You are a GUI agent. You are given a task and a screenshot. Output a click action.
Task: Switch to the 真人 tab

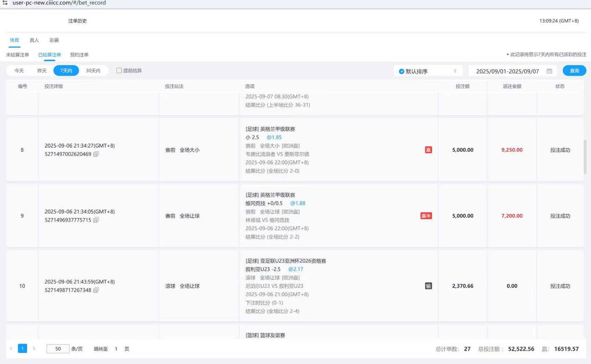point(34,40)
